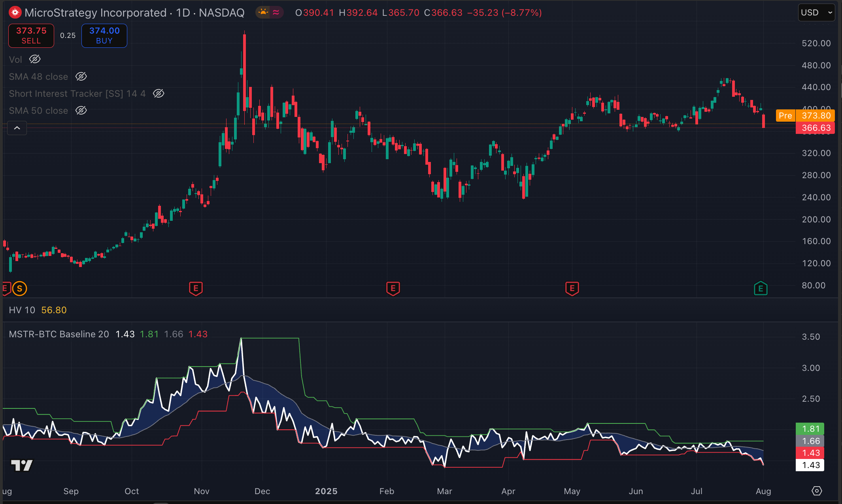Click the pre-market sun session icon
The image size is (842, 504).
263,13
